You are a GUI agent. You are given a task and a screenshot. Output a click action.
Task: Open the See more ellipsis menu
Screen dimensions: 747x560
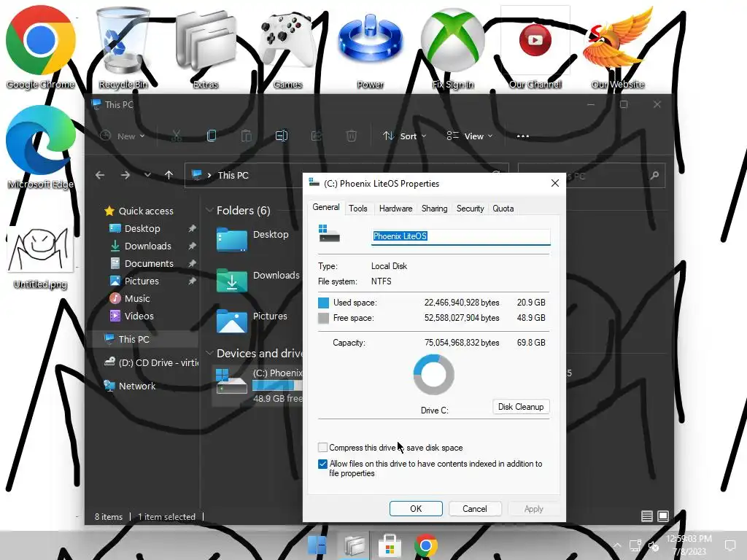point(522,136)
